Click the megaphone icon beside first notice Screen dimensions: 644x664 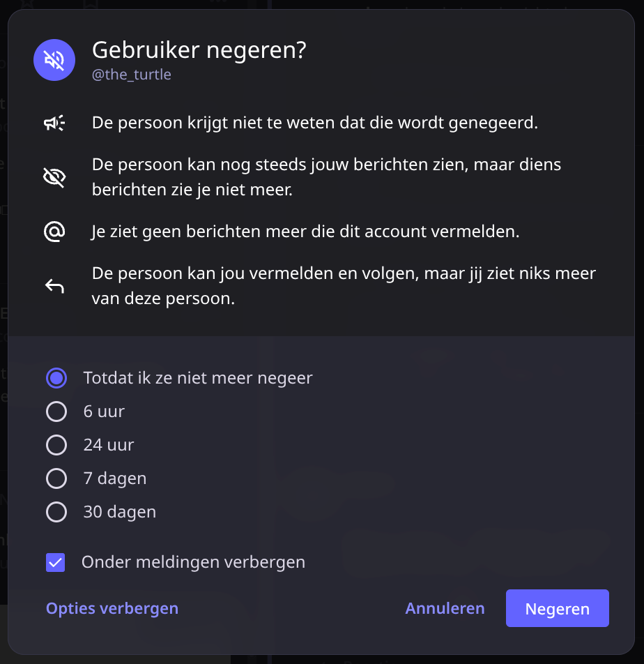point(54,123)
